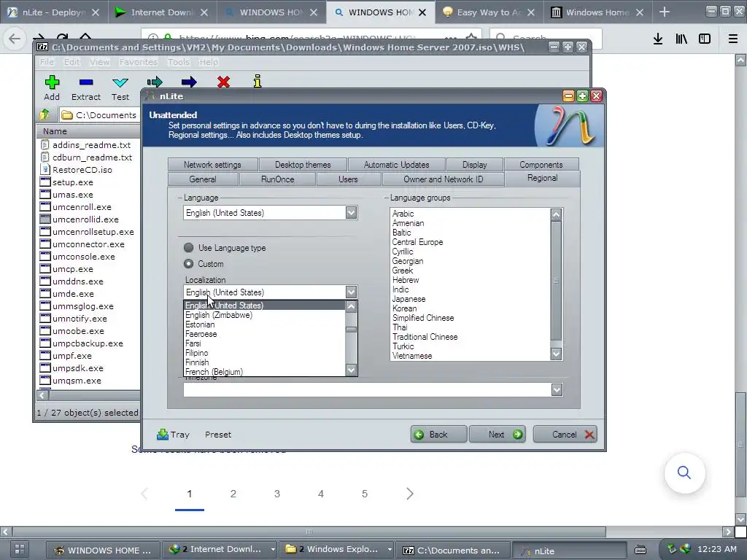Select Central Europe in Language groups

pyautogui.click(x=417, y=242)
